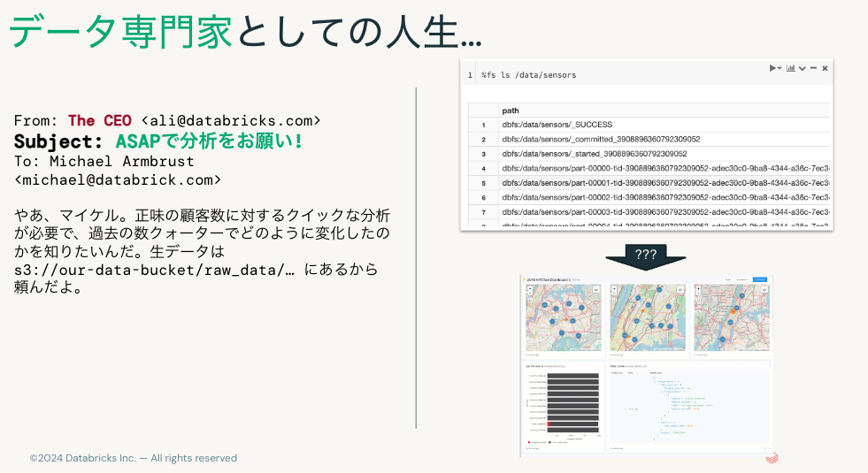Click the 's3://our-data-bucket/raw_data/…' path
The image size is (868, 473).
tap(155, 270)
